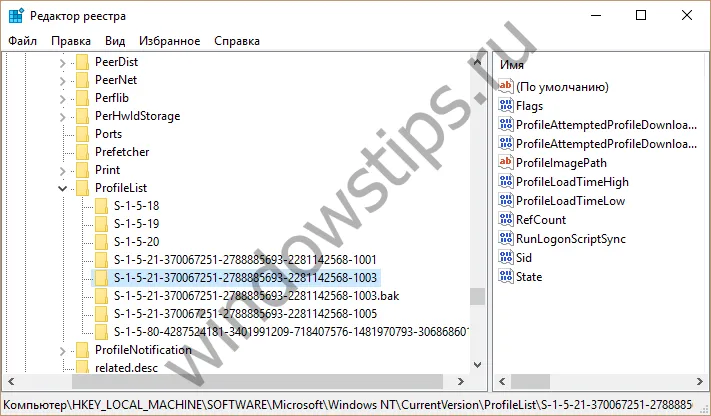
Task: Click folder icon of key ending 1005
Action: [x=102, y=314]
